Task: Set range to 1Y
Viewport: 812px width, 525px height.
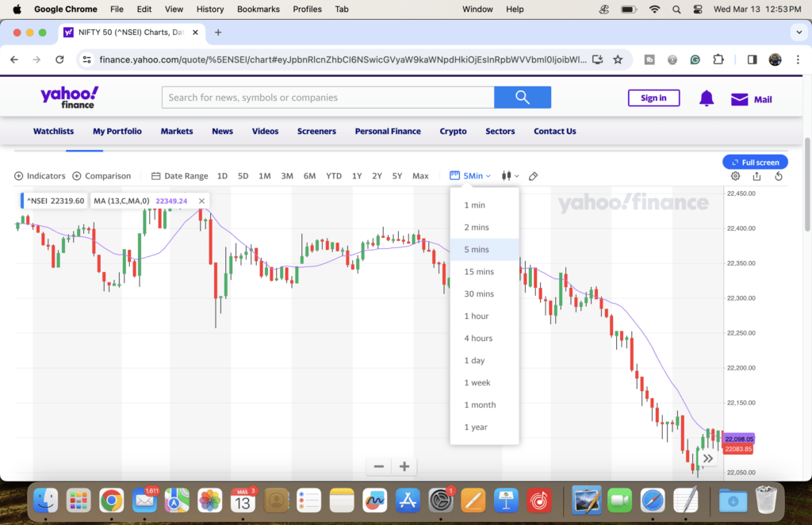Action: (x=357, y=176)
